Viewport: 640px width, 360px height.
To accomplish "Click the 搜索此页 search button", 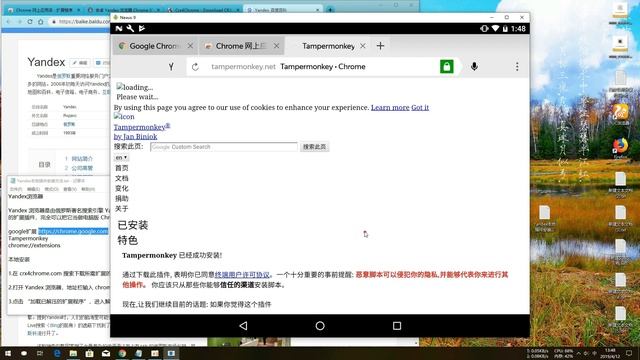I will [x=314, y=147].
